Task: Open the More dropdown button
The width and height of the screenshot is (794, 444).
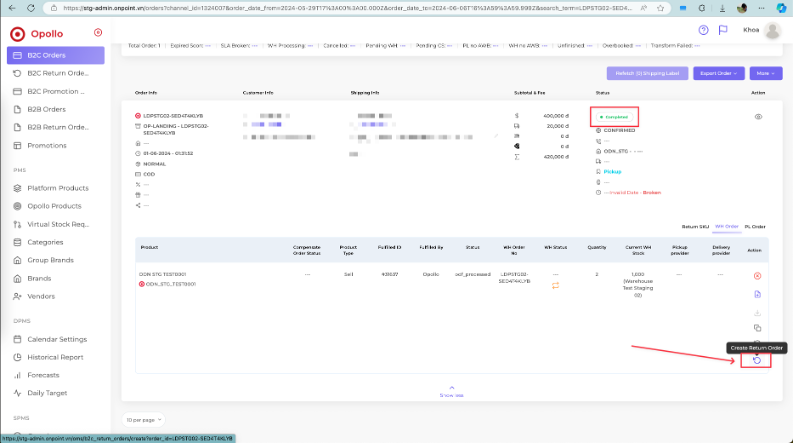Action: point(766,73)
